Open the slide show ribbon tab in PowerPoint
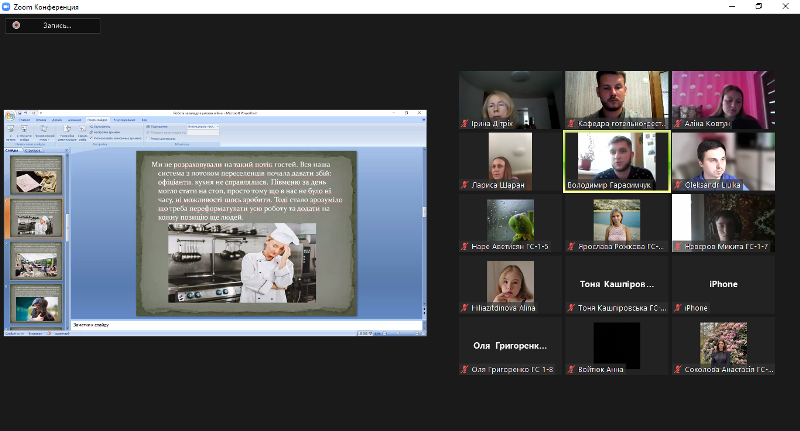Image resolution: width=800 pixels, height=431 pixels. 97,119
